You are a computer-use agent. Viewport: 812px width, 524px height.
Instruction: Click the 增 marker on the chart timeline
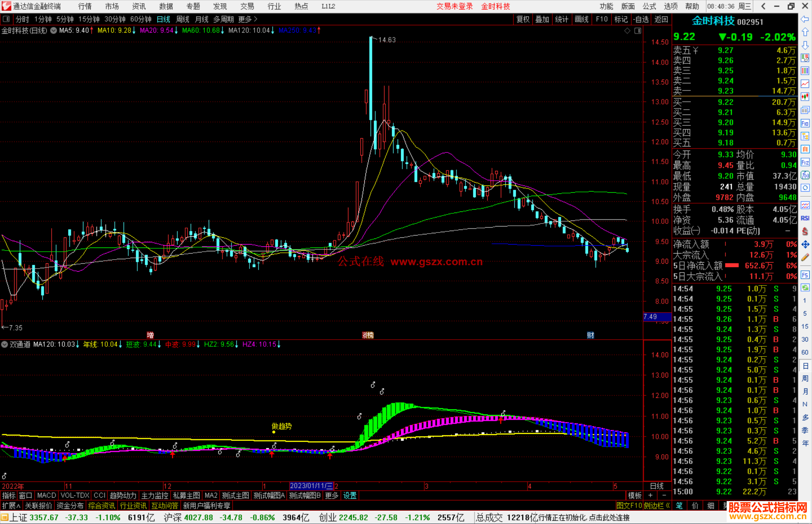tap(150, 335)
